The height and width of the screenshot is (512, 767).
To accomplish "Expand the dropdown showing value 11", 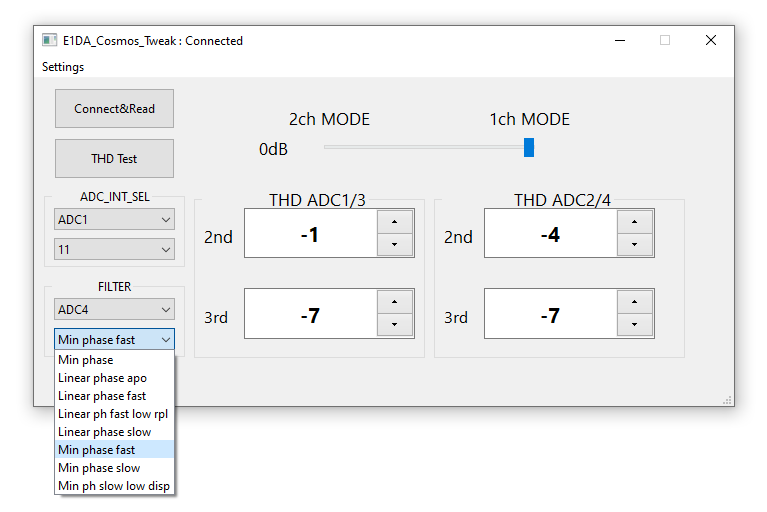I will (114, 250).
